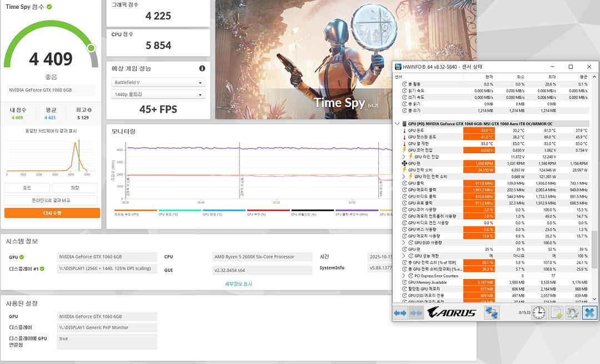
Task: Click the blue X close-sensors icon
Action: click(589, 313)
